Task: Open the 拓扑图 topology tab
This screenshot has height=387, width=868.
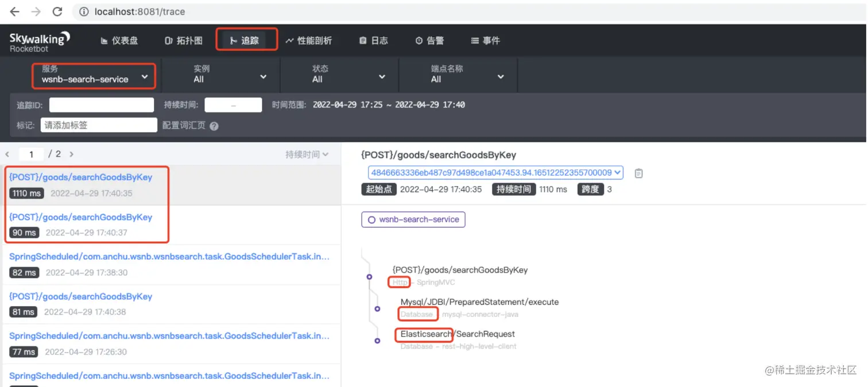Action: (184, 41)
